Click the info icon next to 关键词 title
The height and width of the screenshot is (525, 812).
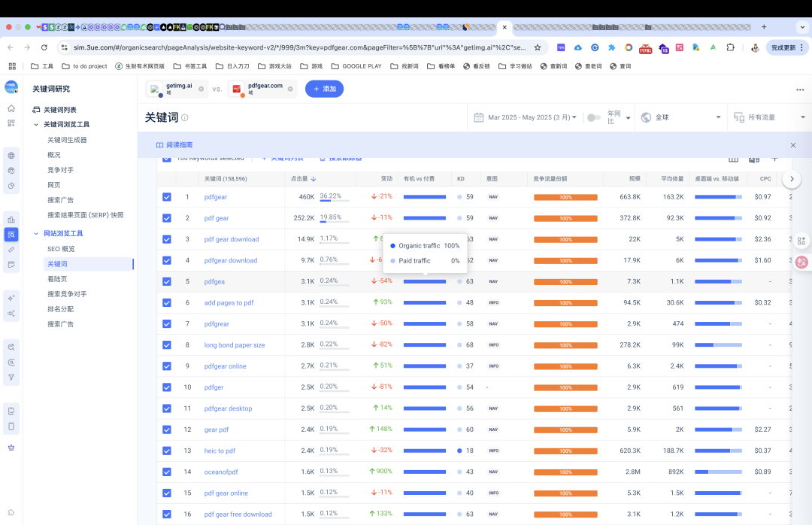185,117
